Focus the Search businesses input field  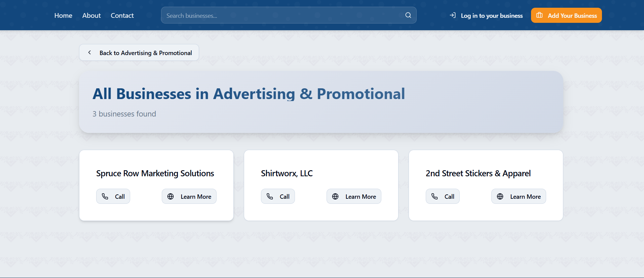coord(282,15)
